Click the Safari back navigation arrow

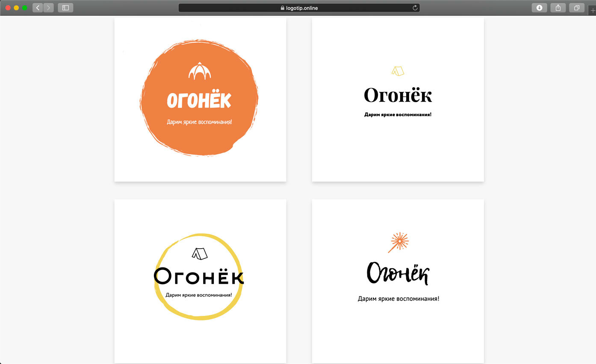pos(38,8)
